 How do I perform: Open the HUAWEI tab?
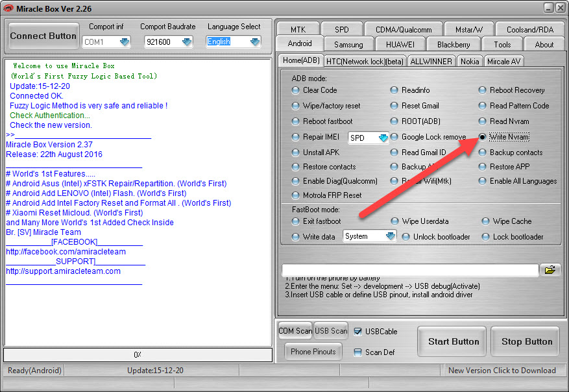coord(400,44)
